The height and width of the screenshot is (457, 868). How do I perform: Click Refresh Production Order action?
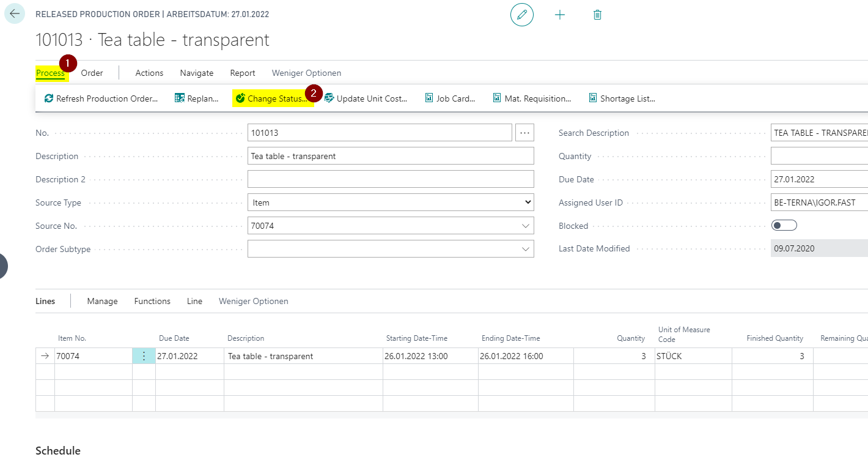pyautogui.click(x=101, y=98)
